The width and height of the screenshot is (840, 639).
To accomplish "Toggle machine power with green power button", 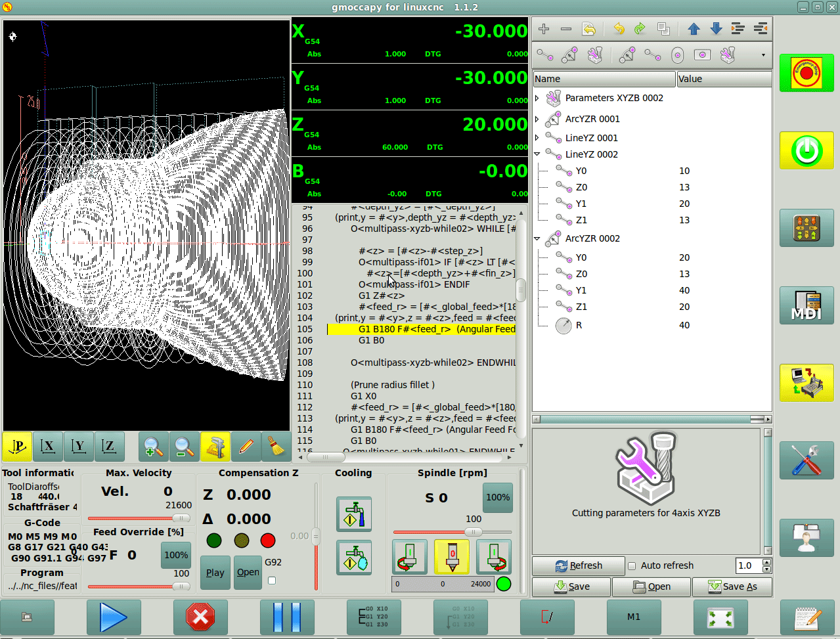I will 807,150.
